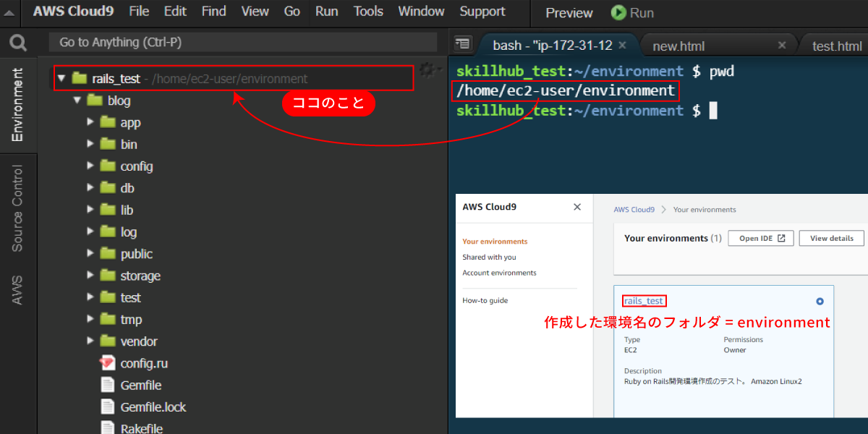Expand the bin folder arrow
This screenshot has height=434, width=868.
pyautogui.click(x=90, y=144)
